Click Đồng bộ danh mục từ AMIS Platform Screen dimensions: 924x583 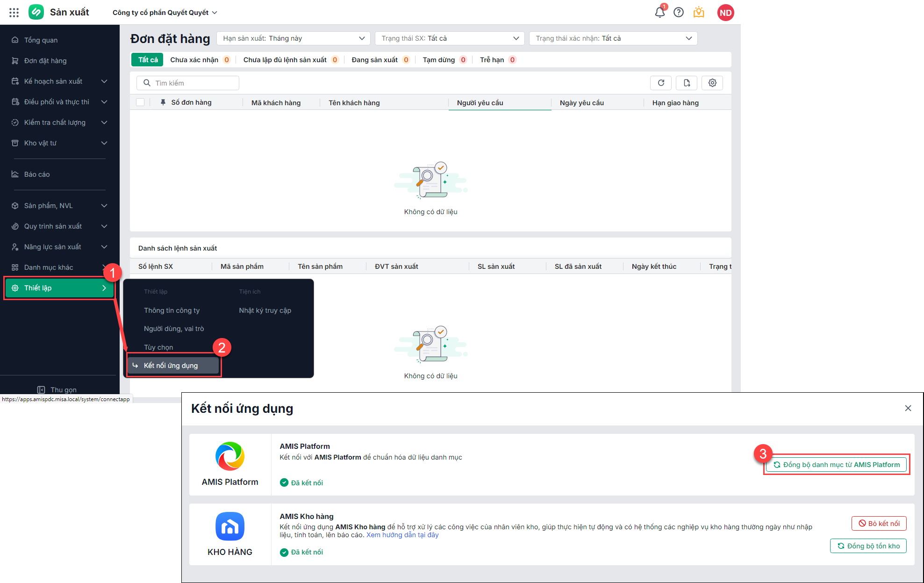tap(836, 465)
